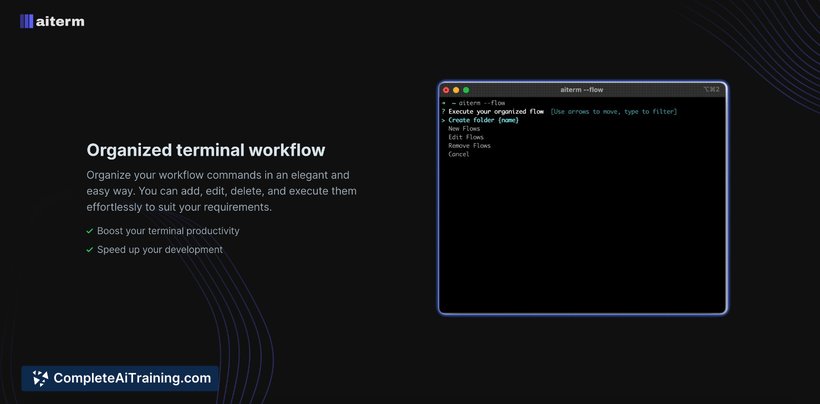Open the aiterm brand name link
The height and width of the screenshot is (404, 820).
point(60,21)
